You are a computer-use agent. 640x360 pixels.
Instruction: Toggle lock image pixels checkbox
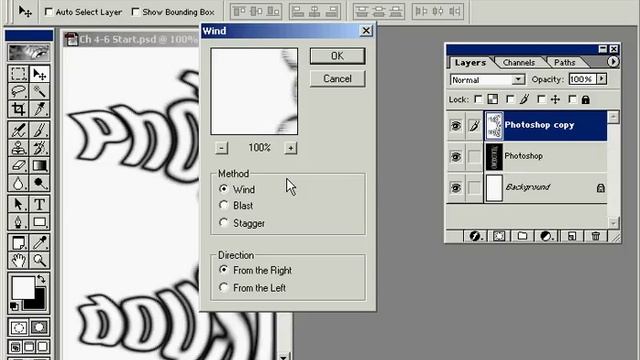point(510,99)
